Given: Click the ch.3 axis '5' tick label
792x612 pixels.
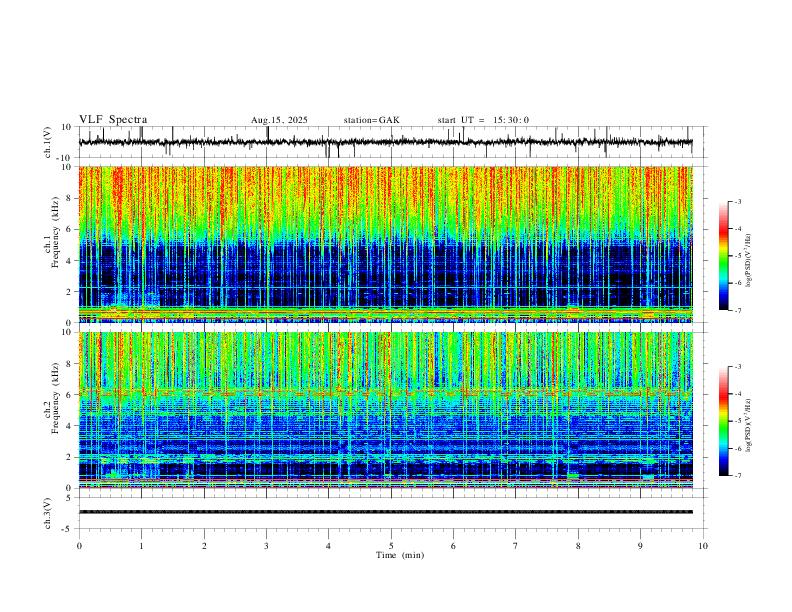Looking at the screenshot, I should click(70, 498).
